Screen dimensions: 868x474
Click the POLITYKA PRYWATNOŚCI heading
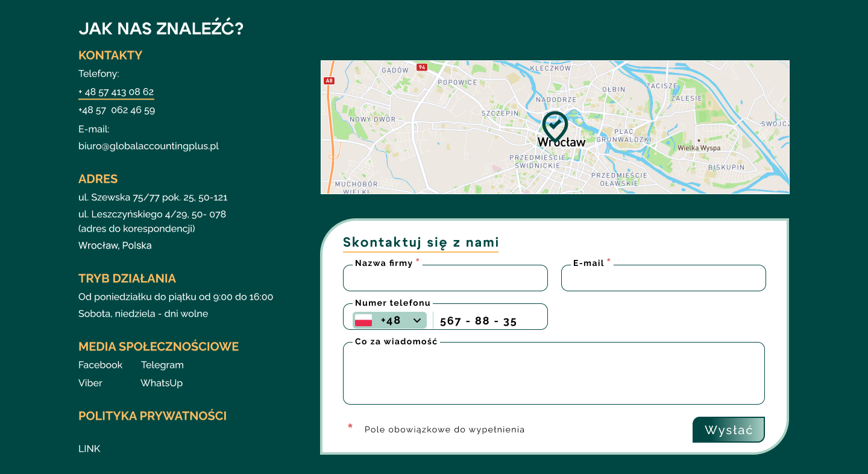153,416
